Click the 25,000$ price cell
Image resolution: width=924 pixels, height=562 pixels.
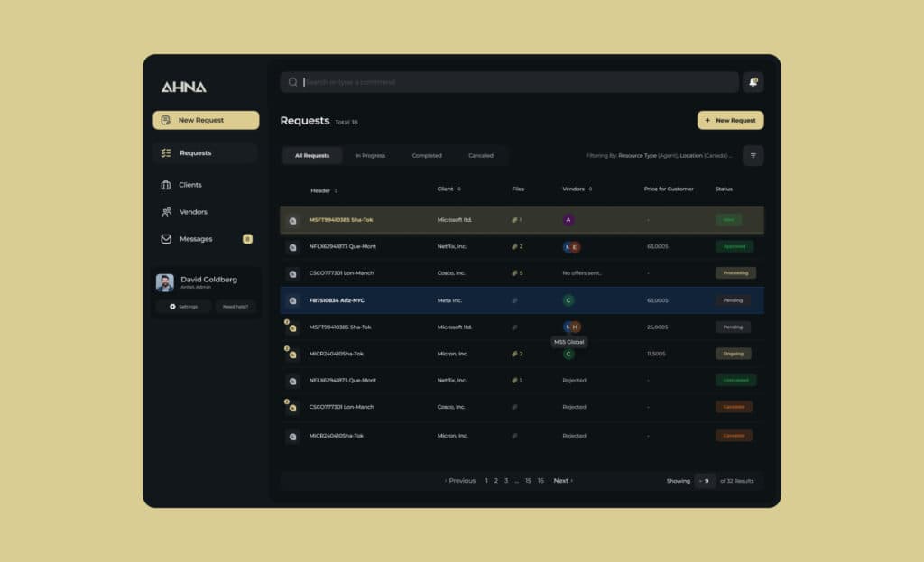click(657, 327)
